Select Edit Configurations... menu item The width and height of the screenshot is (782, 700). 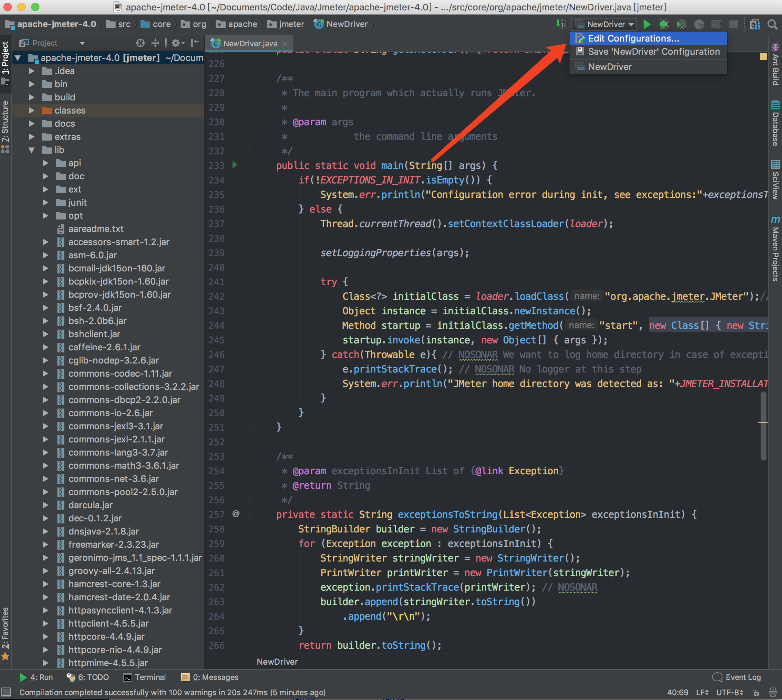648,38
